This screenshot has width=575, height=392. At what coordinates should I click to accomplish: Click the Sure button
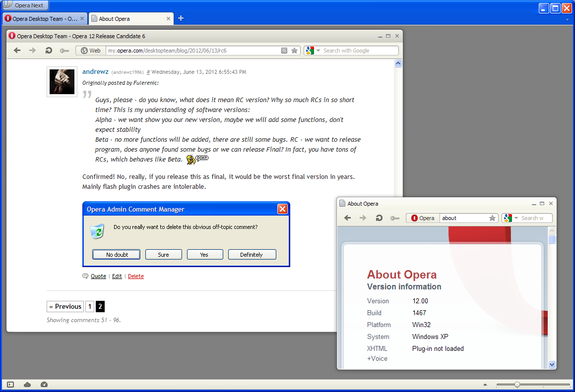(164, 255)
